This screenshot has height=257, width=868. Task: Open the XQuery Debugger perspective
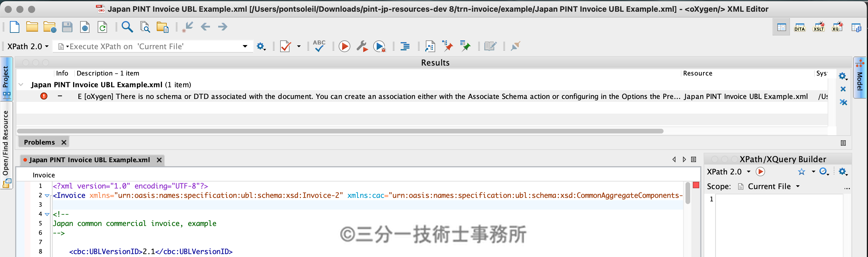coord(837,27)
